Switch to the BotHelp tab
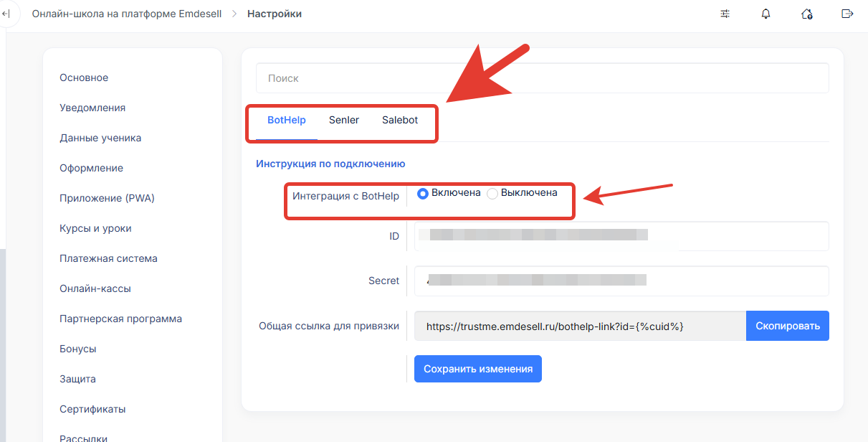868x442 pixels. pos(282,120)
